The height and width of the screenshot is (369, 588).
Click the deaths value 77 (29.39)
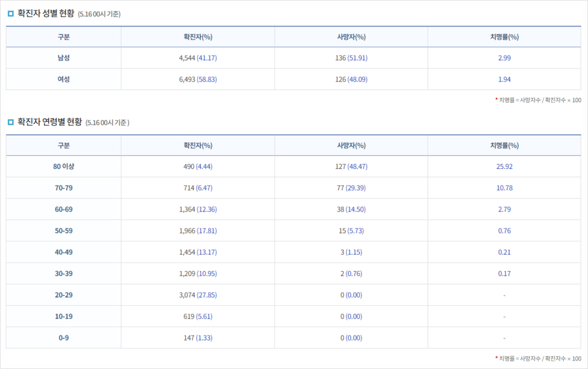pos(351,188)
